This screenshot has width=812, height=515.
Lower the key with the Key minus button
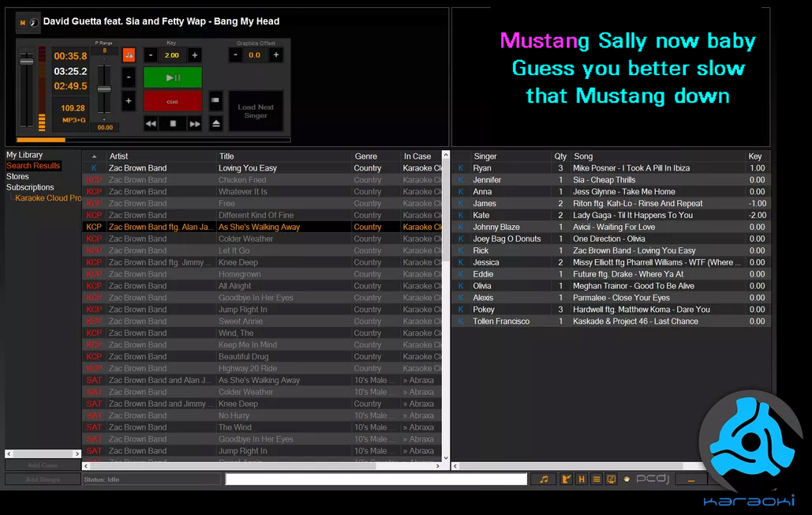151,55
